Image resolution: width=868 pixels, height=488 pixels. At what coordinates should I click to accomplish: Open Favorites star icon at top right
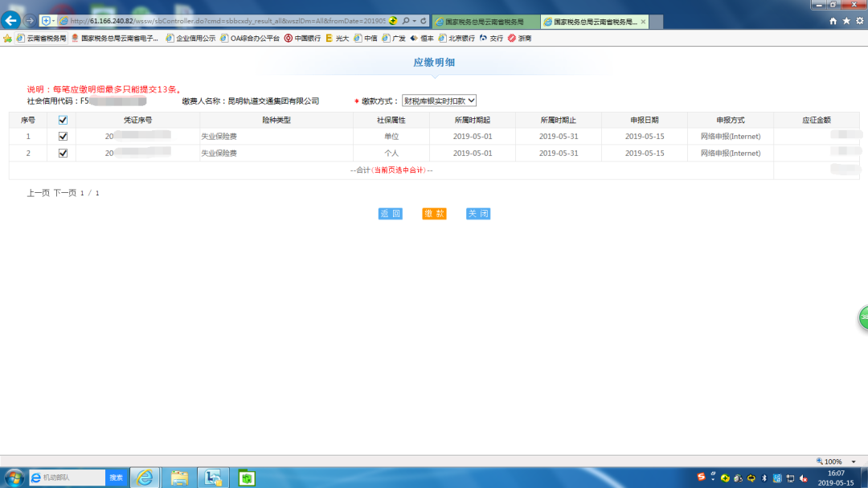click(x=846, y=21)
